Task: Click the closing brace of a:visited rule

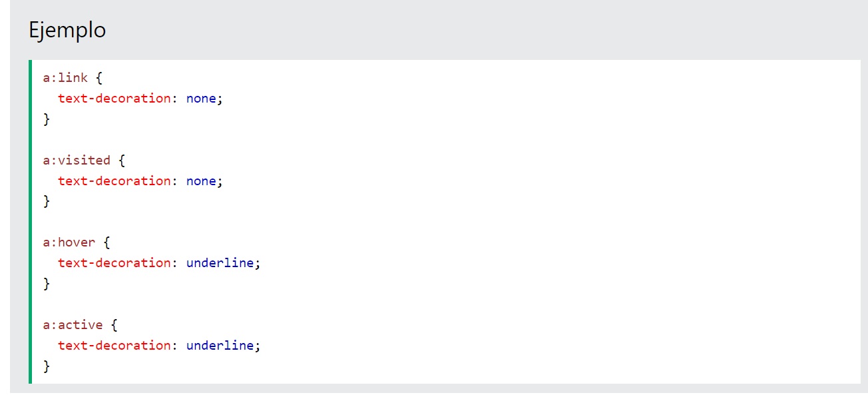Action: 47,201
